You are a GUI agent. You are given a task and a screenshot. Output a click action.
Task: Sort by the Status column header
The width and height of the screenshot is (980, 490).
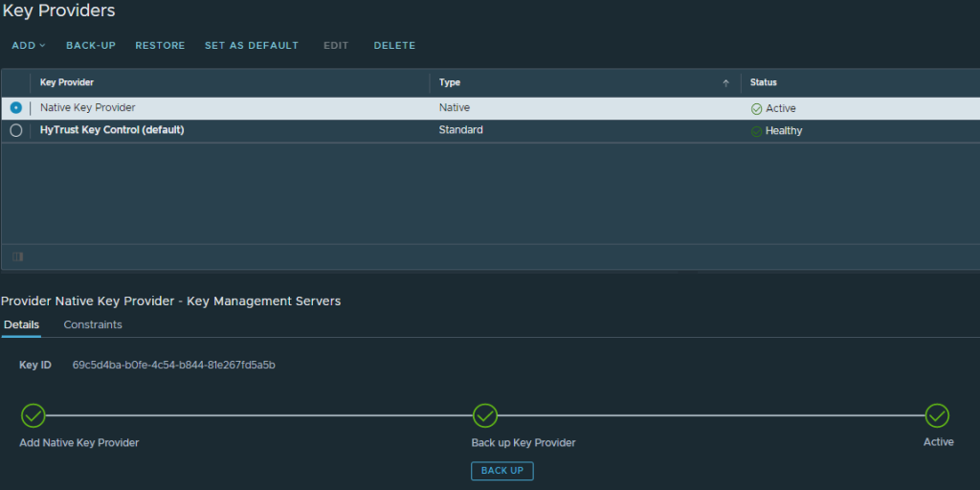click(x=764, y=83)
